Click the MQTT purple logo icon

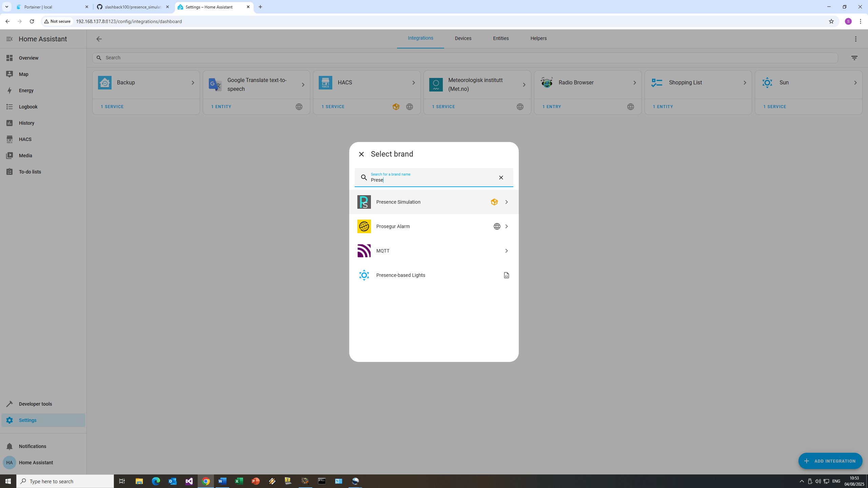364,251
